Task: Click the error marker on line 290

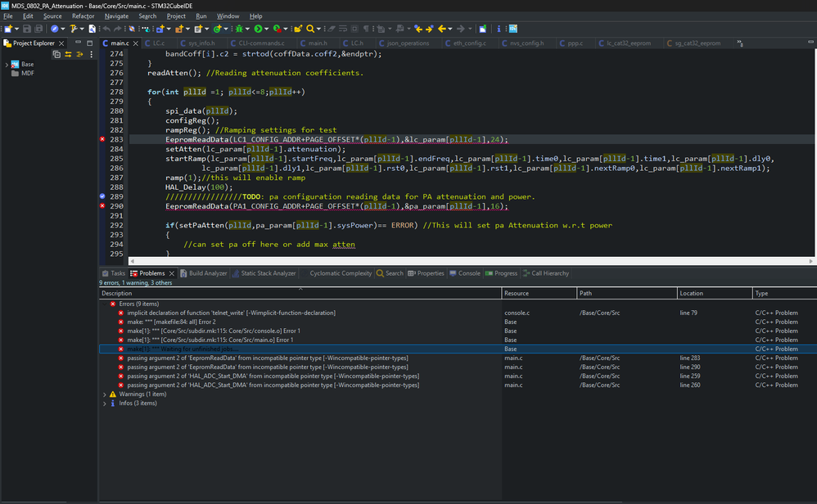Action: pyautogui.click(x=102, y=205)
